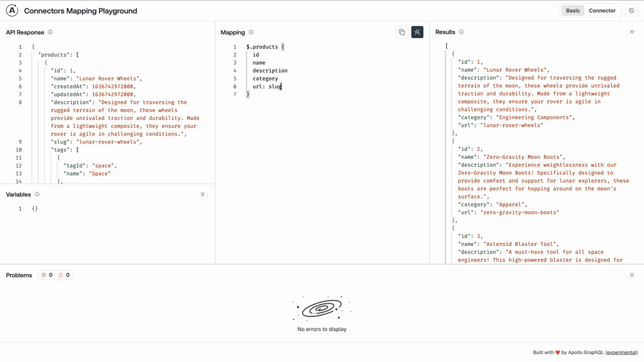Click the warning count icon in Problems
644x362 pixels.
click(x=61, y=275)
